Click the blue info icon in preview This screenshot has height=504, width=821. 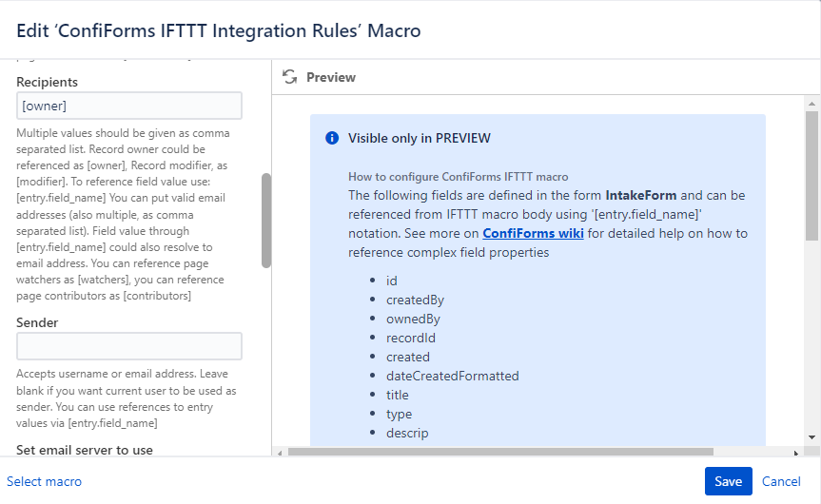click(332, 138)
